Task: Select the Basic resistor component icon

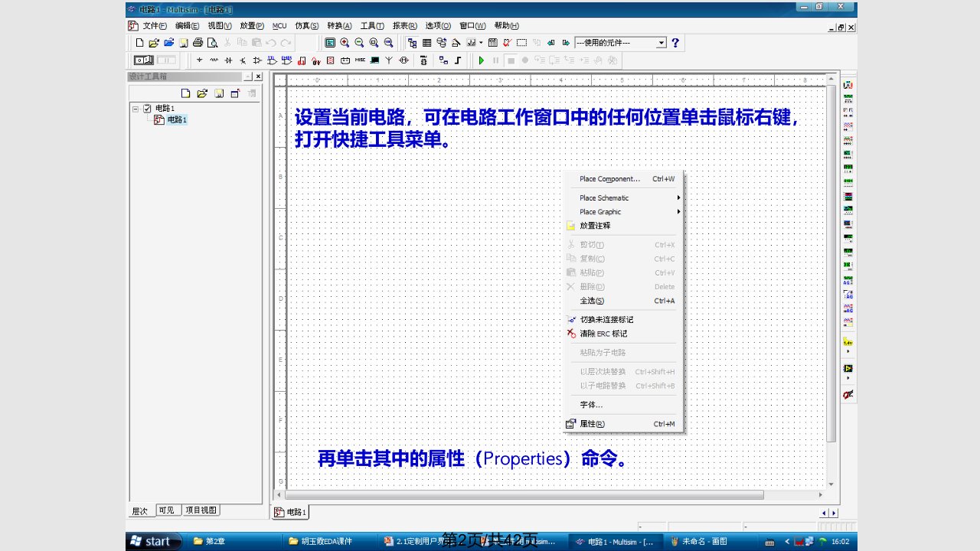Action: [214, 60]
